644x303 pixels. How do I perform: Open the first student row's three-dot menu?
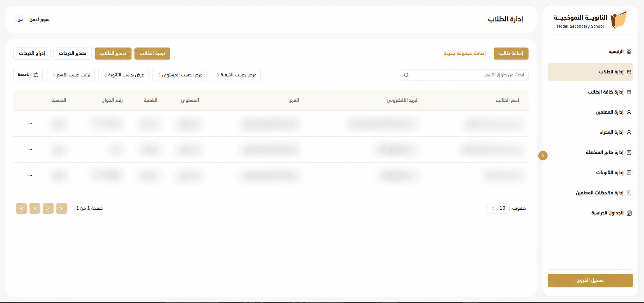coord(30,124)
